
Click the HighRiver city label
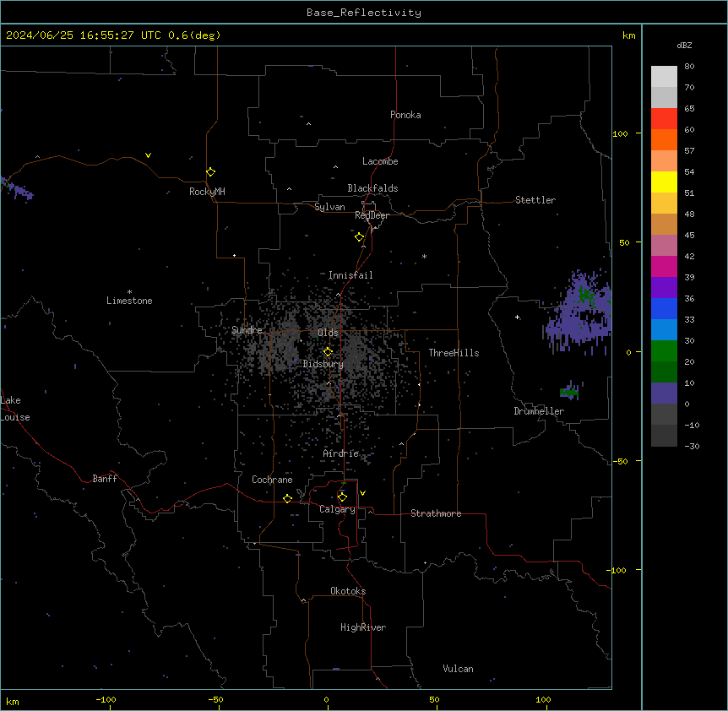(x=363, y=627)
